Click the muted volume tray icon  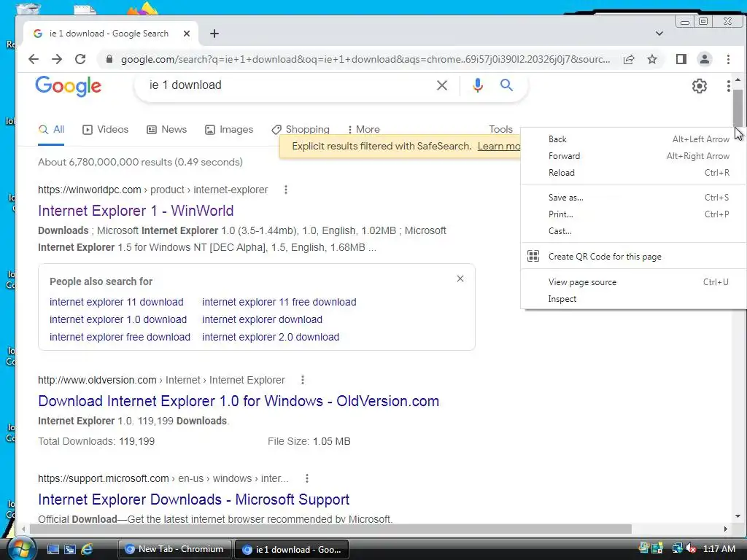(x=691, y=549)
